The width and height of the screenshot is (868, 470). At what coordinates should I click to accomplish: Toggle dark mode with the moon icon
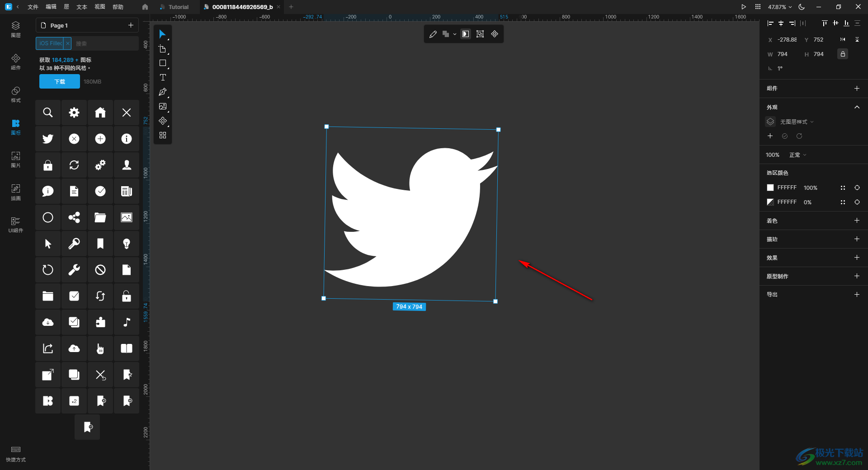pos(802,7)
